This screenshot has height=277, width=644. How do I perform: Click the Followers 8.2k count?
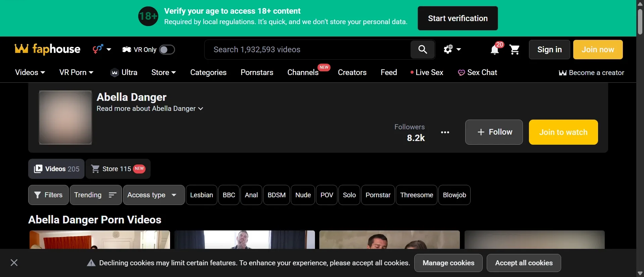pos(410,132)
